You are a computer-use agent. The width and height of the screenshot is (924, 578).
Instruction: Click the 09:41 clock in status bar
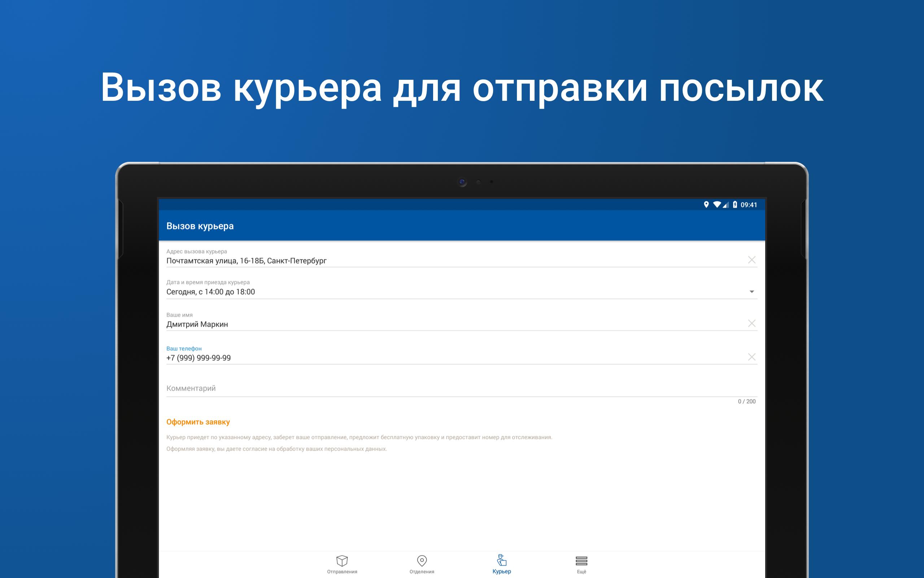(749, 205)
